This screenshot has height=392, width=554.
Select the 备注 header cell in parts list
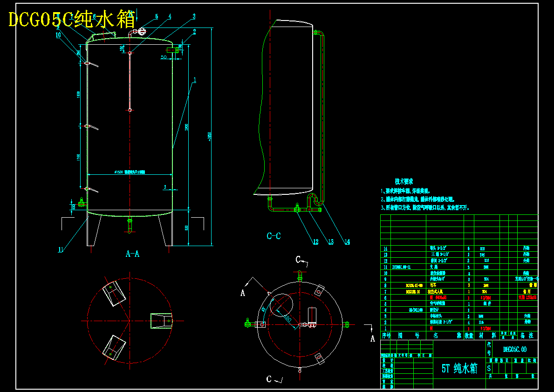(527, 336)
